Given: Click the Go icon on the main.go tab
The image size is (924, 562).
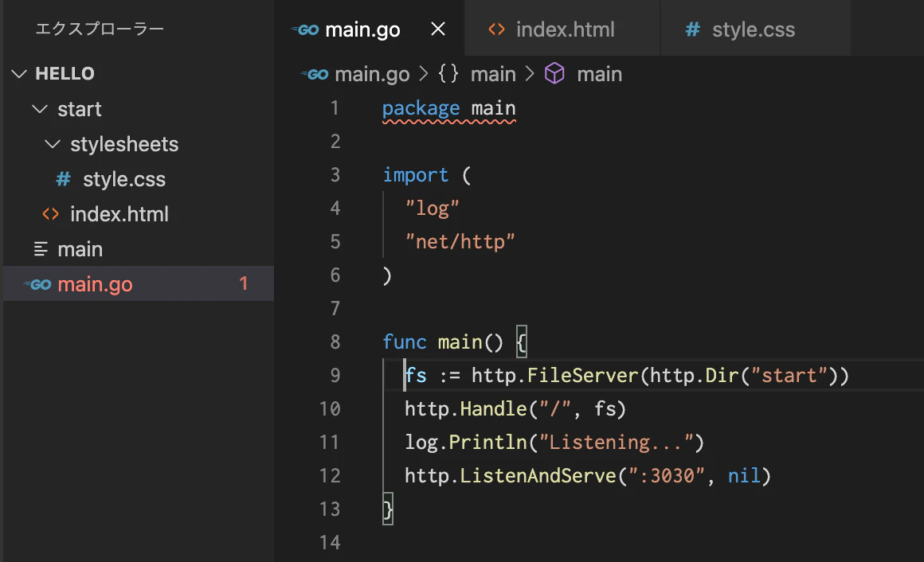Looking at the screenshot, I should [305, 29].
